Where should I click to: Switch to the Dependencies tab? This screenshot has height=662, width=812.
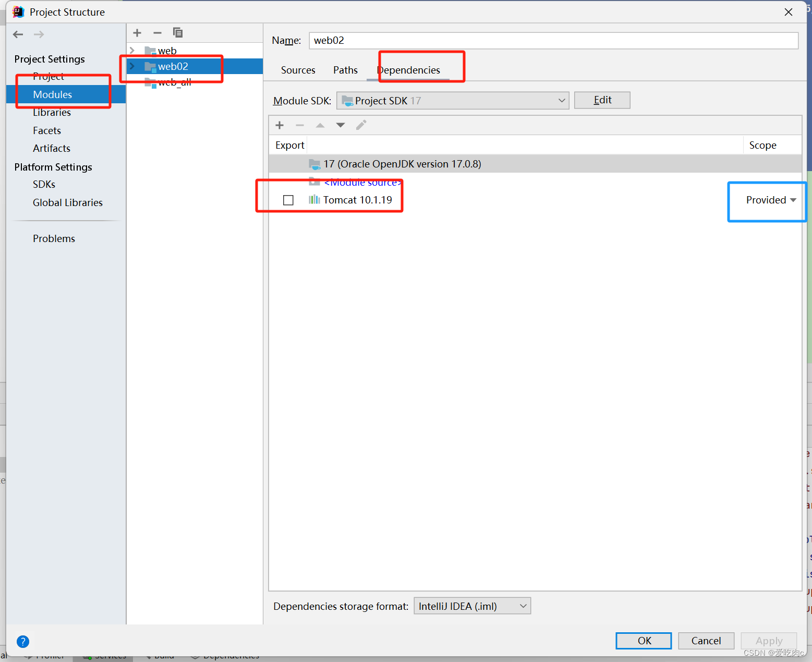pyautogui.click(x=409, y=70)
